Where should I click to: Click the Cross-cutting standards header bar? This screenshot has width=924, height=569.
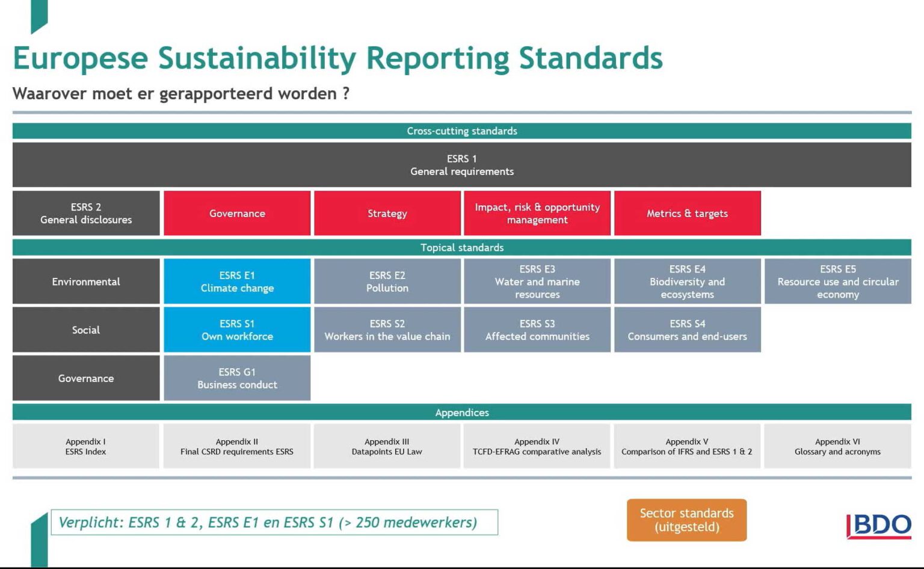coord(462,131)
